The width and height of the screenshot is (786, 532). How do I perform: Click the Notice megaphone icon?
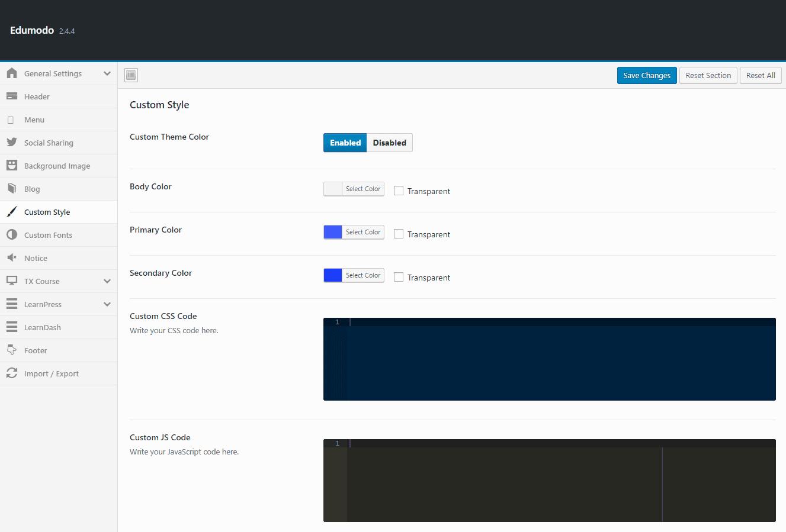pos(12,258)
